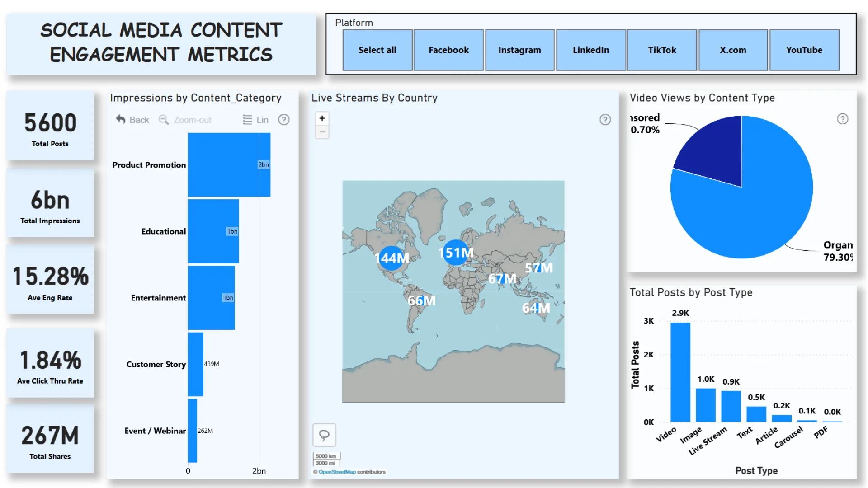Open help icon on Video Views pie

(843, 119)
